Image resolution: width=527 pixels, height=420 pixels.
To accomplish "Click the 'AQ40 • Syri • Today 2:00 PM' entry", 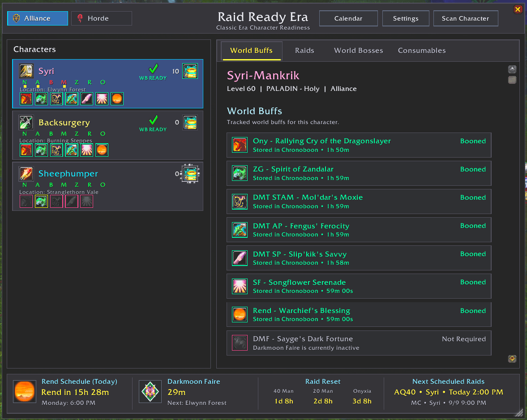I will 448,392.
